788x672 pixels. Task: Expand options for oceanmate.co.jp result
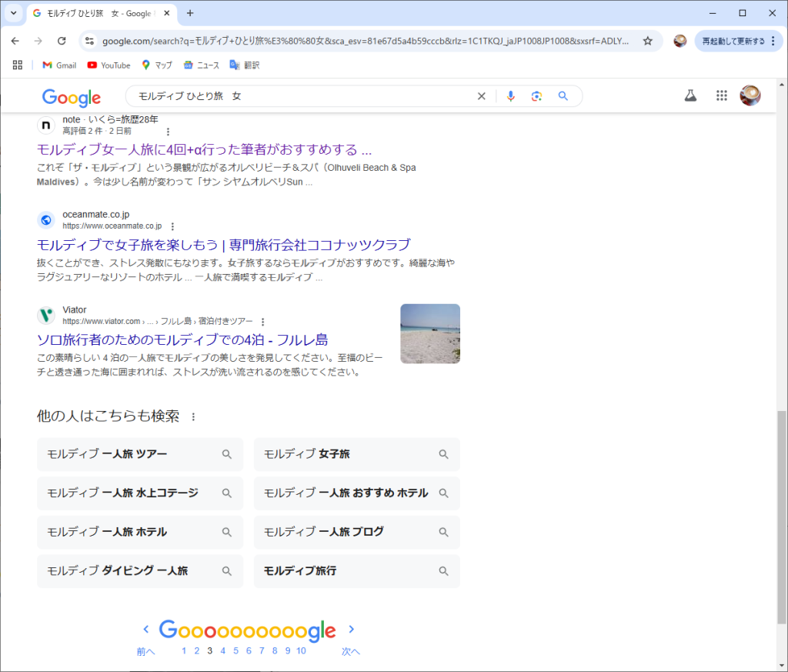pos(172,226)
